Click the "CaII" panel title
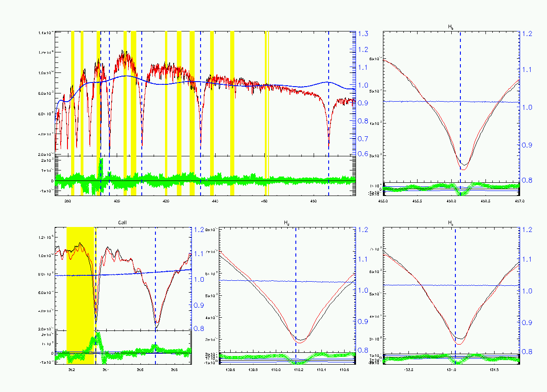 (123, 223)
